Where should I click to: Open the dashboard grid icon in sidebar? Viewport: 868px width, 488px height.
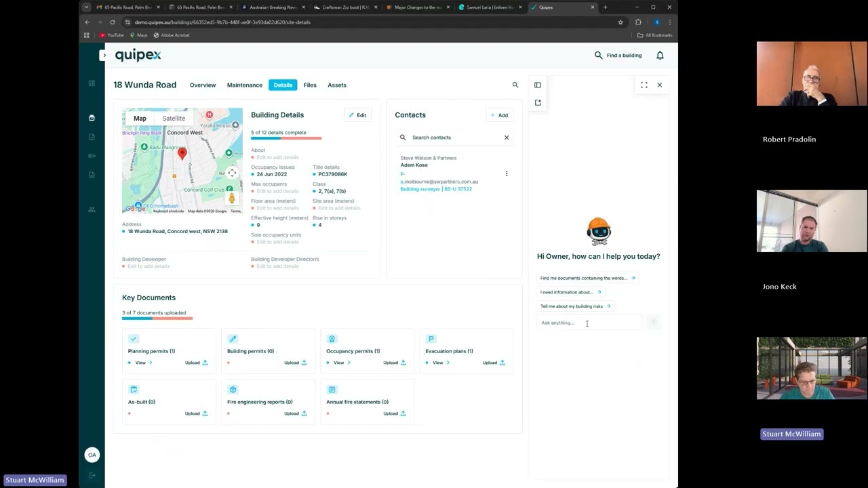pyautogui.click(x=92, y=83)
